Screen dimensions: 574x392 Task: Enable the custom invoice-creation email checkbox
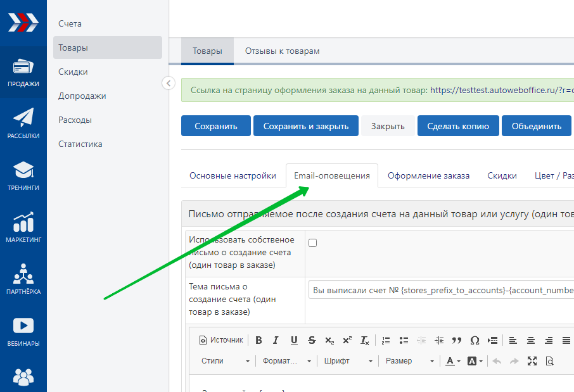[x=312, y=243]
